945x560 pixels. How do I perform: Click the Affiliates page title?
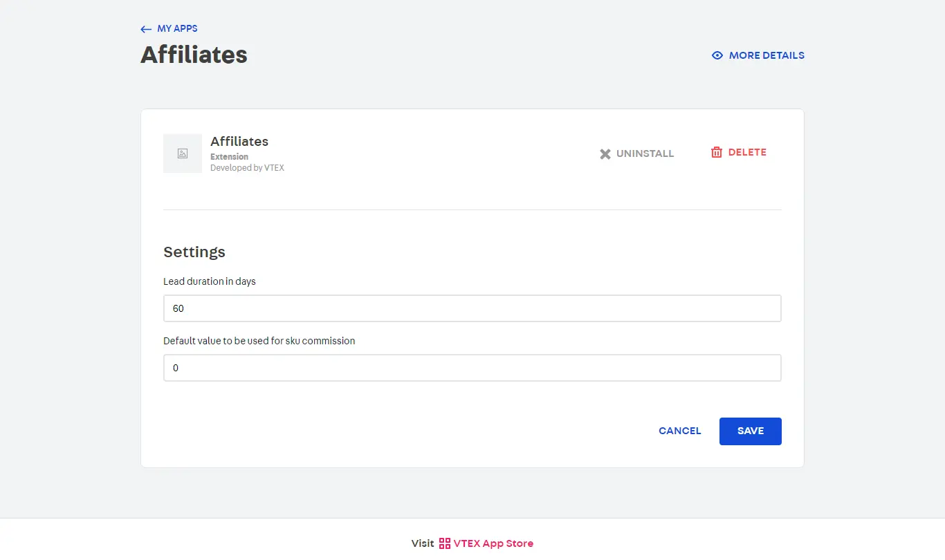click(194, 55)
